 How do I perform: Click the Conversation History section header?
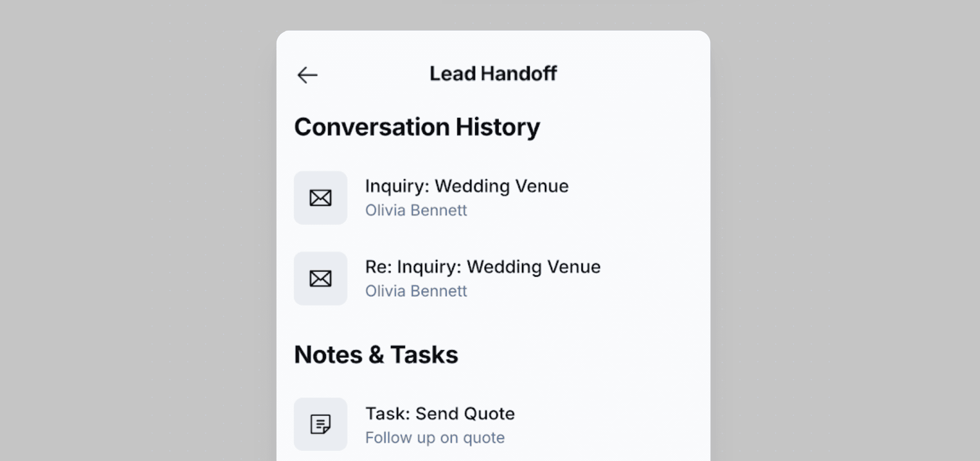[417, 127]
